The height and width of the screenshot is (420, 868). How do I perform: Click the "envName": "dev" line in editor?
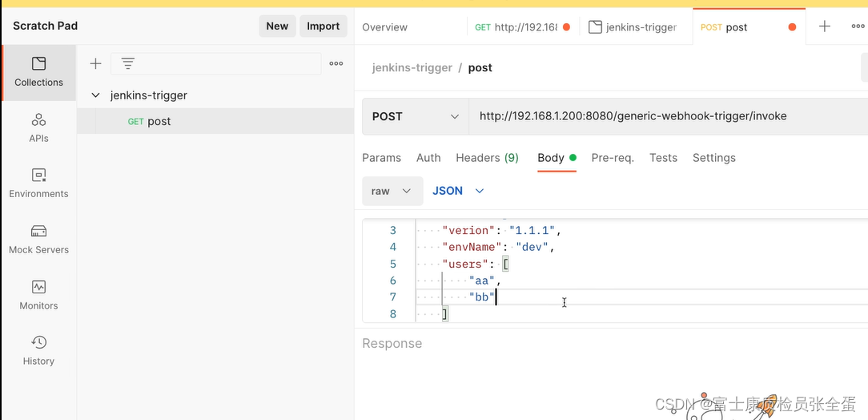(x=498, y=247)
